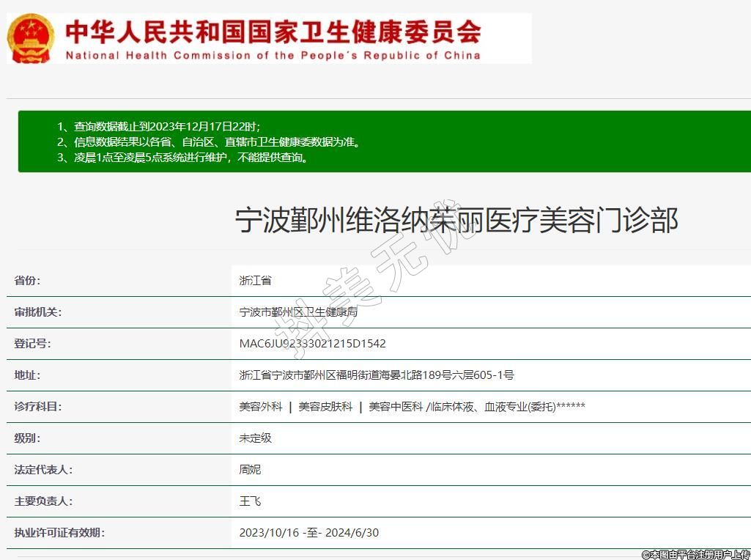The width and height of the screenshot is (751, 560).
Task: Click the grade value 未定级
Action: [255, 438]
